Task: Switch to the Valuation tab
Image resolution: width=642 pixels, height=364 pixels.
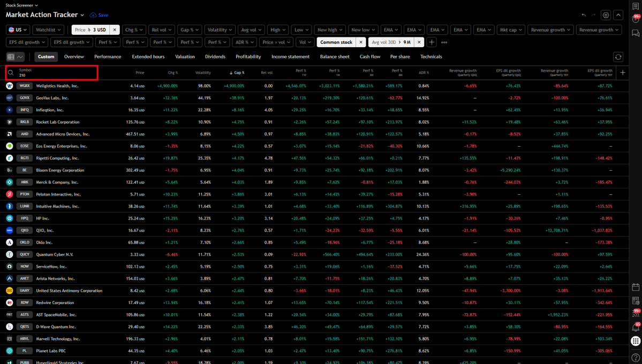Action: [x=185, y=57]
